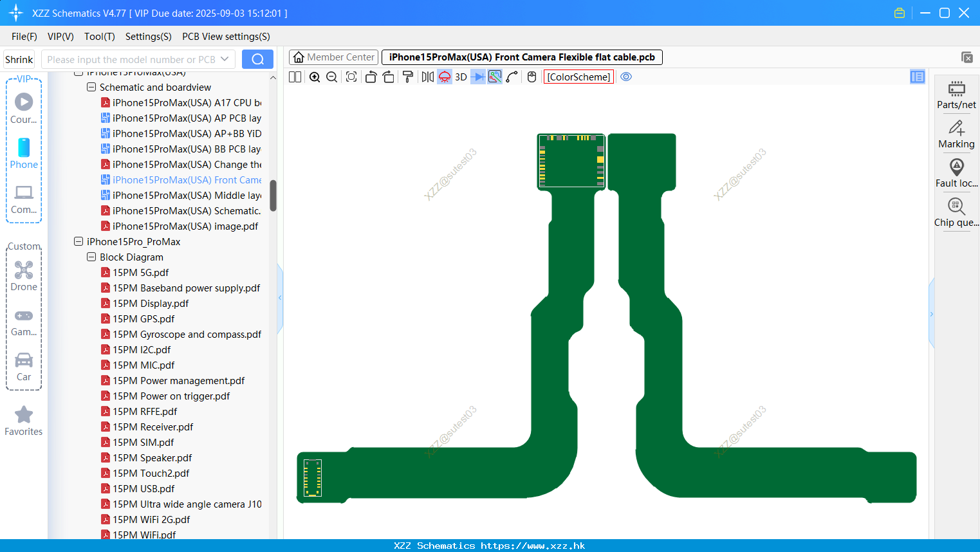Open PCB View settings(S) menu
Viewport: 980px width, 552px height.
226,37
